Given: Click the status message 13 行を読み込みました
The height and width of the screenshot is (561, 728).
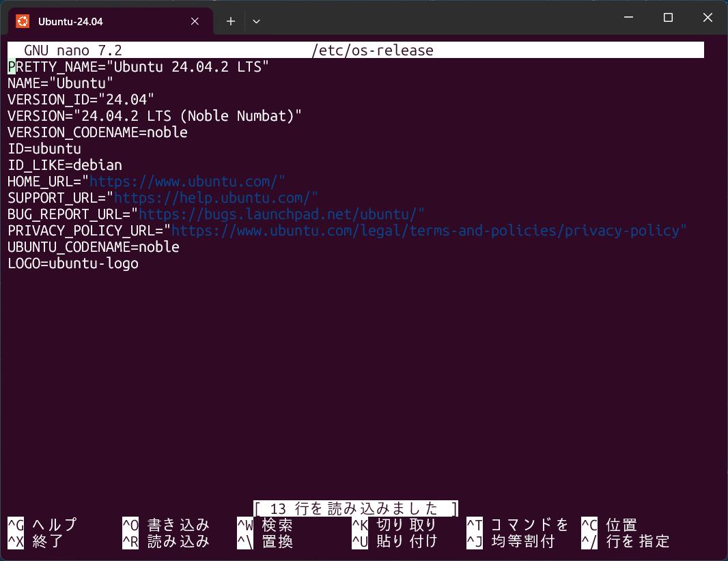Looking at the screenshot, I should 356,508.
